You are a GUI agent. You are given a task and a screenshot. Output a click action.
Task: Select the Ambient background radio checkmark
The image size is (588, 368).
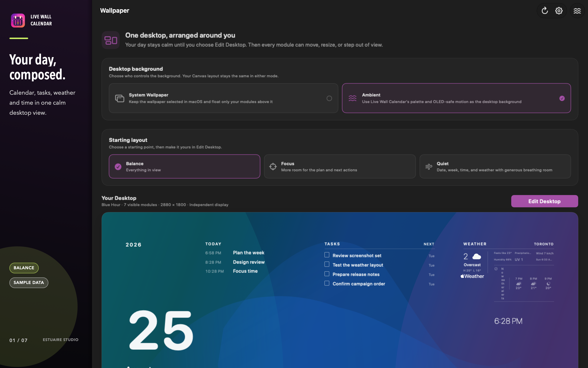[x=562, y=98]
